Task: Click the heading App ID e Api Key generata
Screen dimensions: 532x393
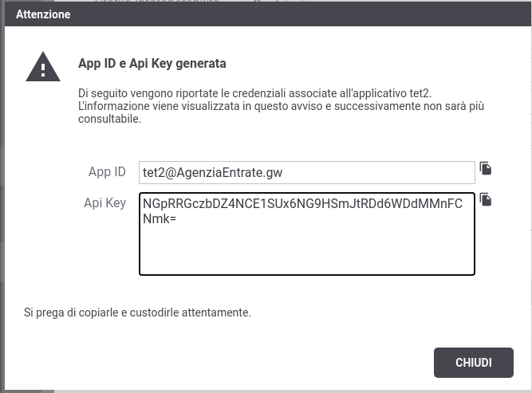Action: click(x=152, y=64)
